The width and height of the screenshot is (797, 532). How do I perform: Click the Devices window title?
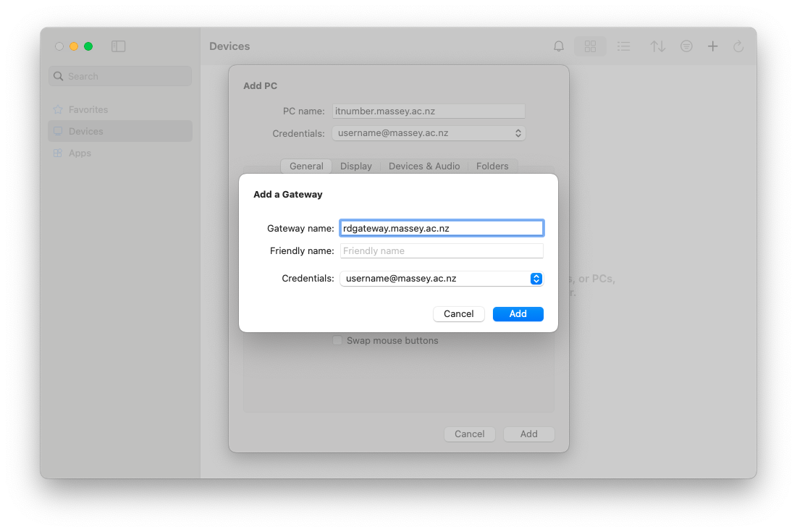pos(229,46)
